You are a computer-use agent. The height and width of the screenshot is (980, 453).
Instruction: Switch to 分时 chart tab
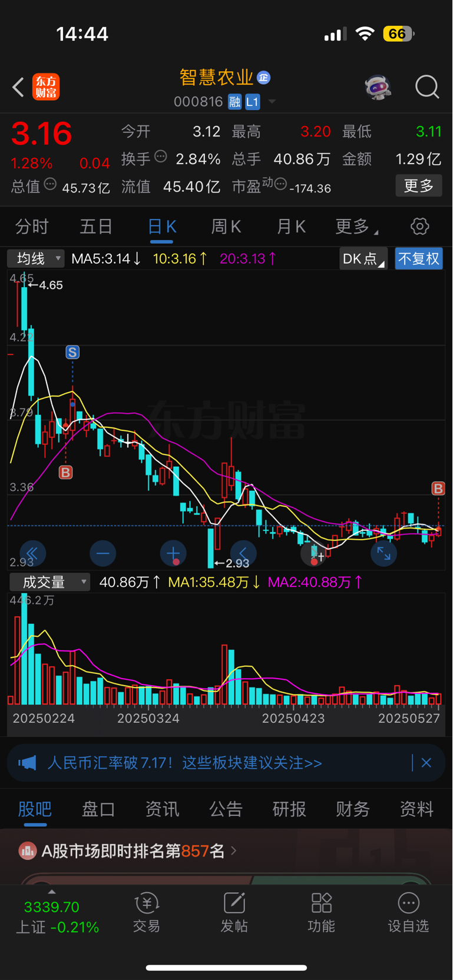click(32, 227)
